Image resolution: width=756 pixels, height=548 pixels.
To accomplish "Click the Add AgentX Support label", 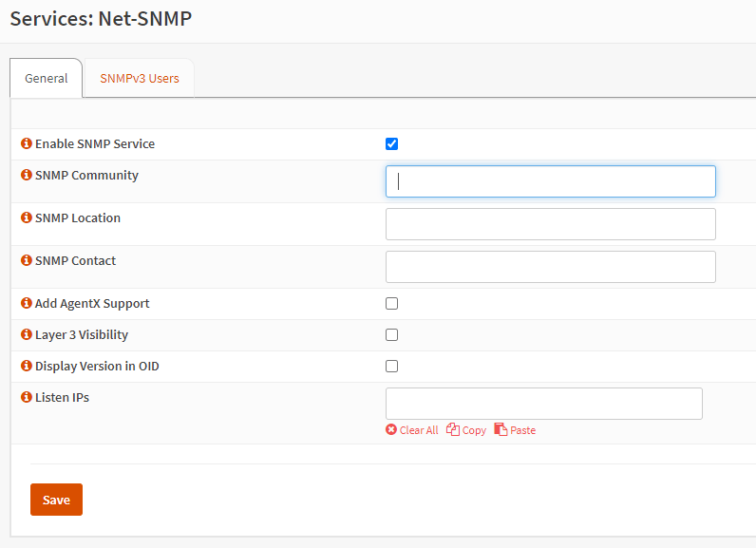I will pos(92,303).
